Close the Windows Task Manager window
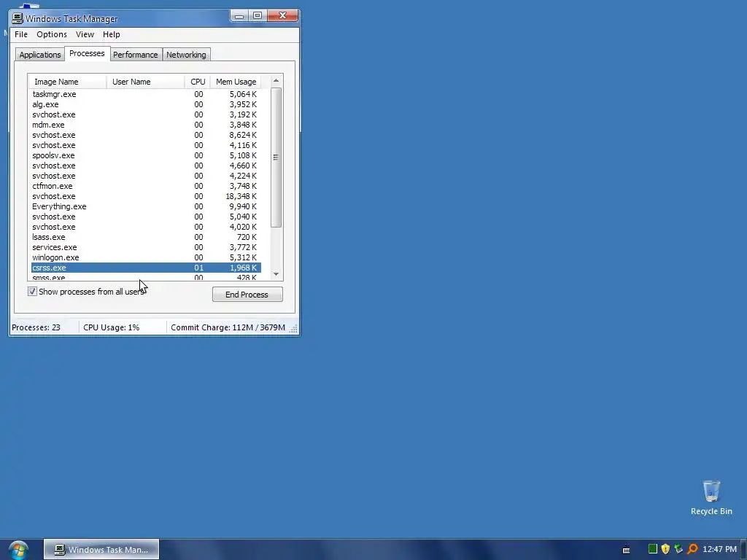This screenshot has height=560, width=747. tap(282, 16)
